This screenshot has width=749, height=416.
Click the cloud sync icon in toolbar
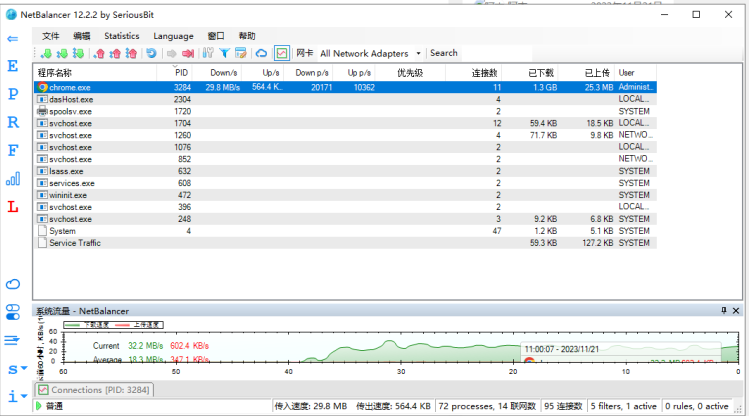click(x=262, y=53)
